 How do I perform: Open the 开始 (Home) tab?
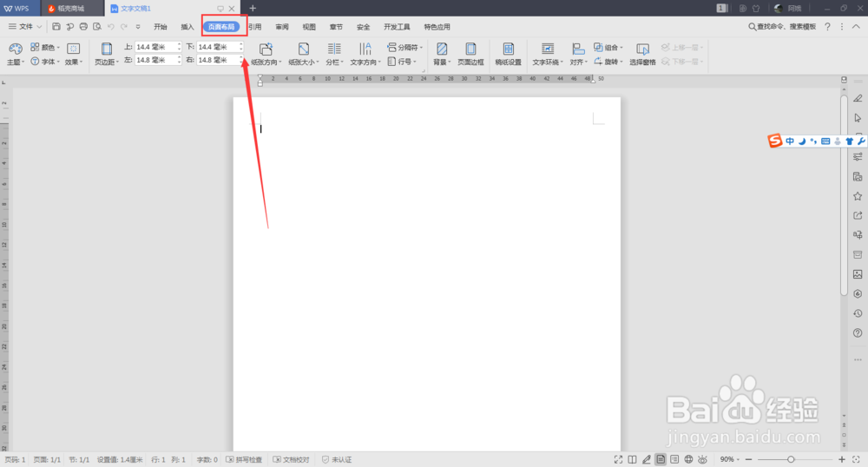tap(161, 27)
